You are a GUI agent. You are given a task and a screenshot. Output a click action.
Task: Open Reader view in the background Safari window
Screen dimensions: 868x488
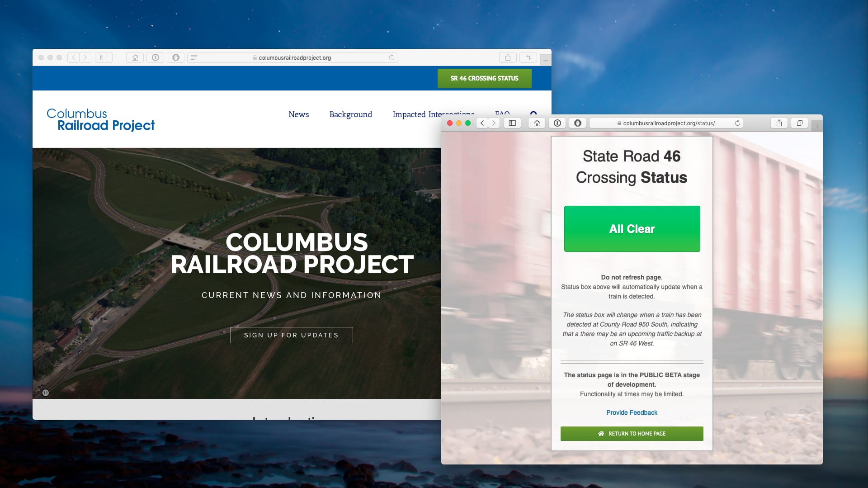click(194, 57)
